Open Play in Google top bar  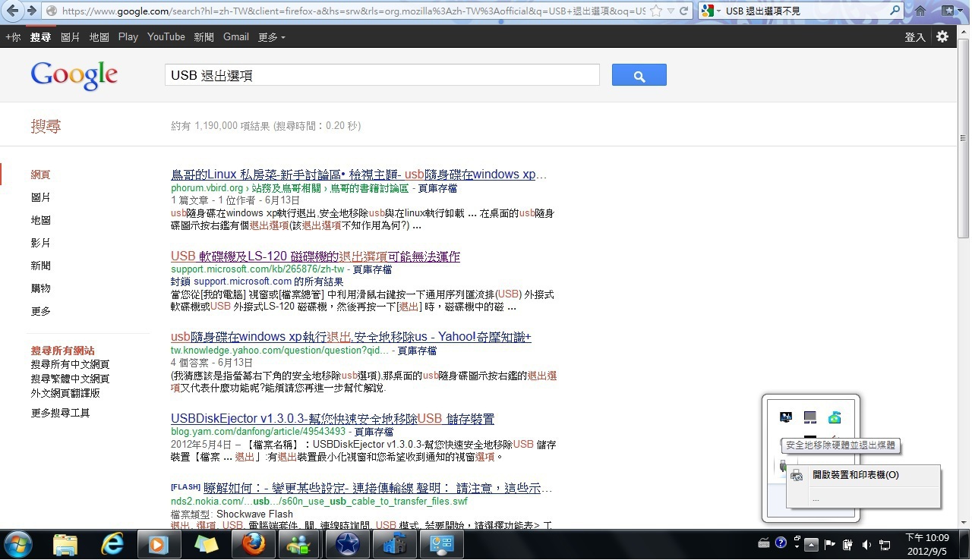pos(128,36)
